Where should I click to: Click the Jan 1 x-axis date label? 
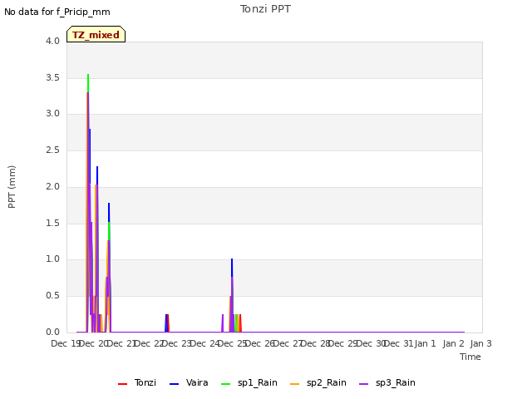point(425,343)
